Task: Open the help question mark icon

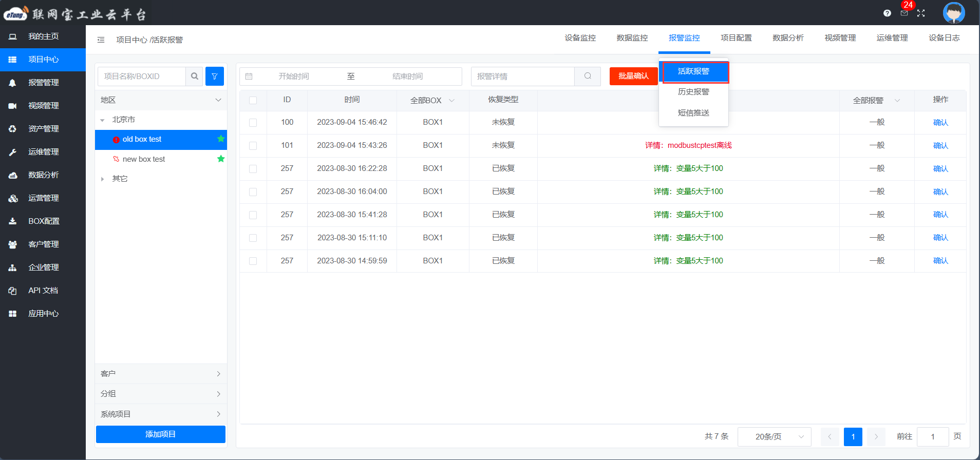Action: tap(887, 13)
